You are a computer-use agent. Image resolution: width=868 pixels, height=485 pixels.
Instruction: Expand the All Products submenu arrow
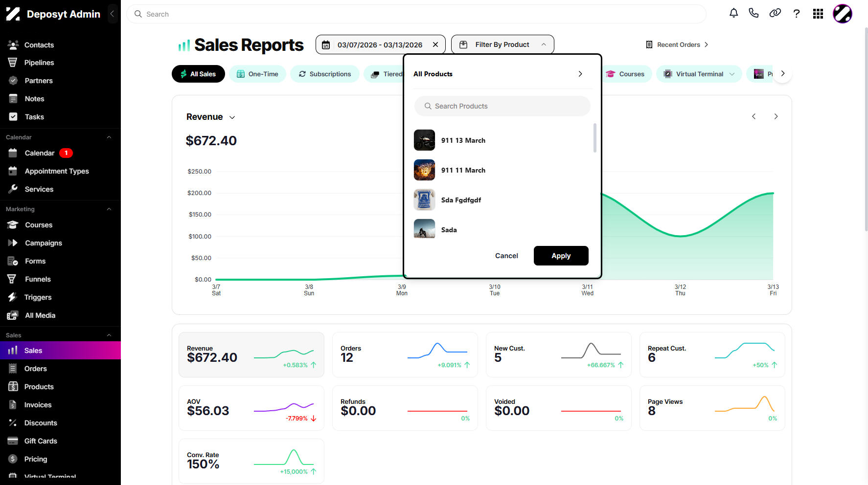[x=580, y=74]
